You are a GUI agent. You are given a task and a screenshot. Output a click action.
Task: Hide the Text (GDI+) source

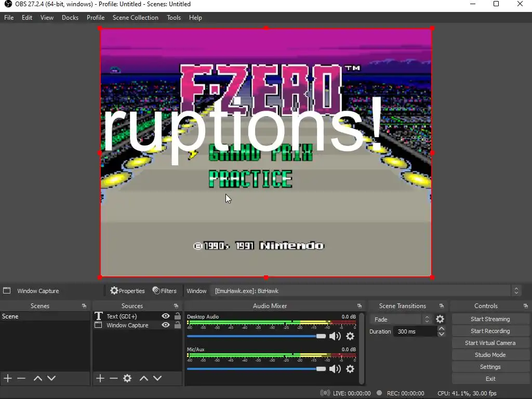166,316
